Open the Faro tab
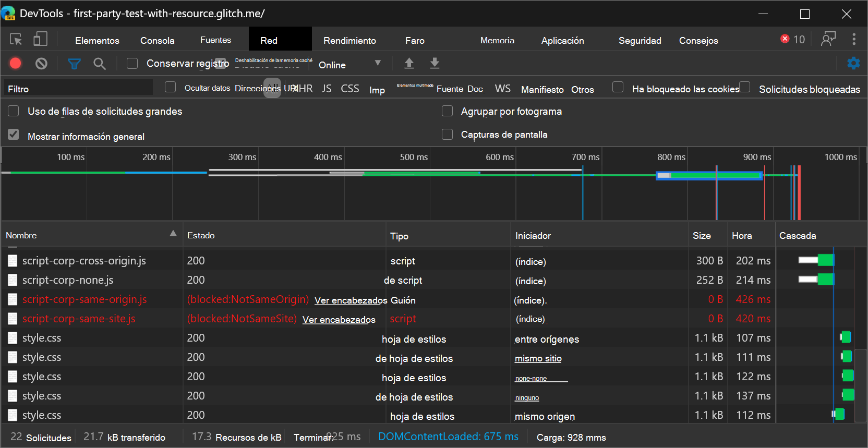Viewport: 868px width, 448px height. point(415,41)
